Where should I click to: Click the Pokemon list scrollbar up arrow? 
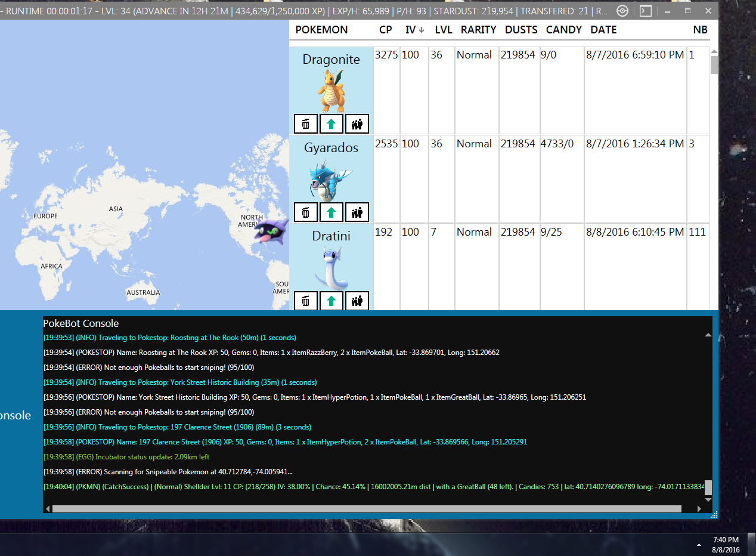(x=714, y=52)
